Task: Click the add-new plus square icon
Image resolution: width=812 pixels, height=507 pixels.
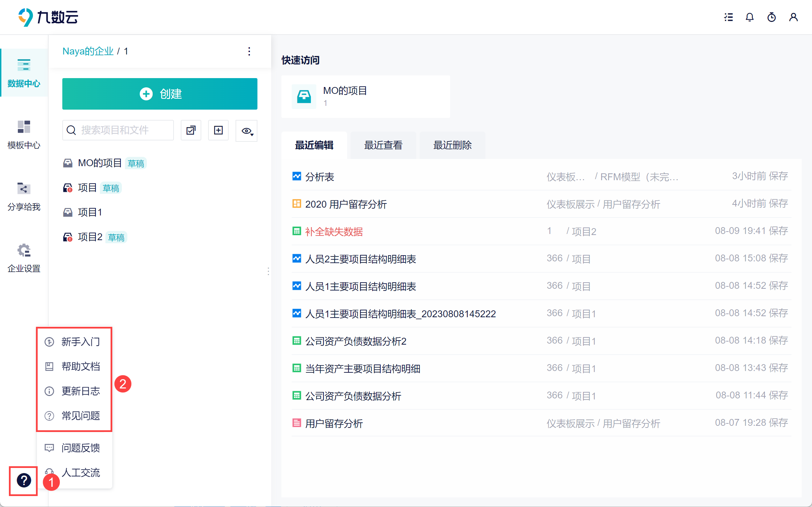Action: tap(218, 130)
